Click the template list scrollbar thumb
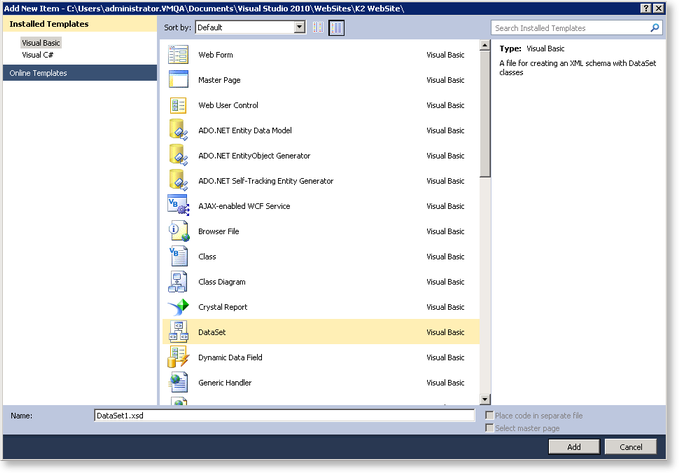The height and width of the screenshot is (473, 679). click(485, 114)
